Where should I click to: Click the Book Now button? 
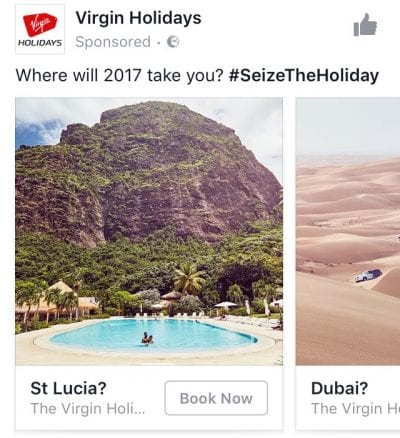click(216, 398)
